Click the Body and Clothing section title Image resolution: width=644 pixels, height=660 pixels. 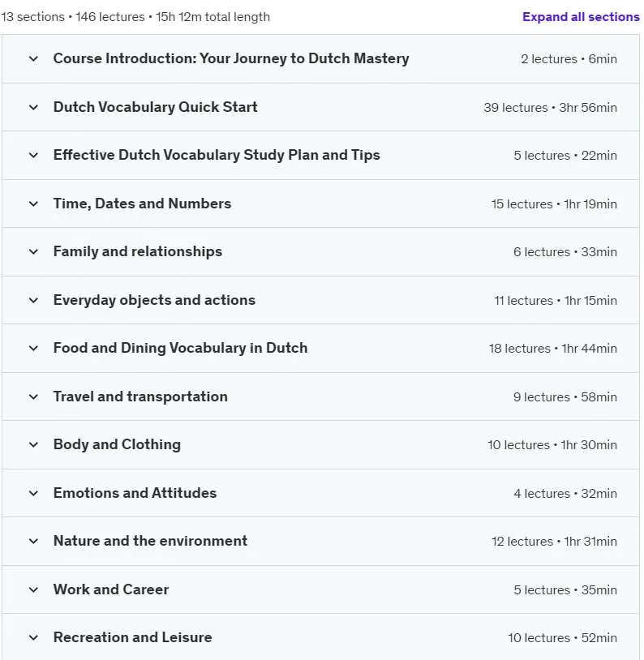[x=117, y=444]
